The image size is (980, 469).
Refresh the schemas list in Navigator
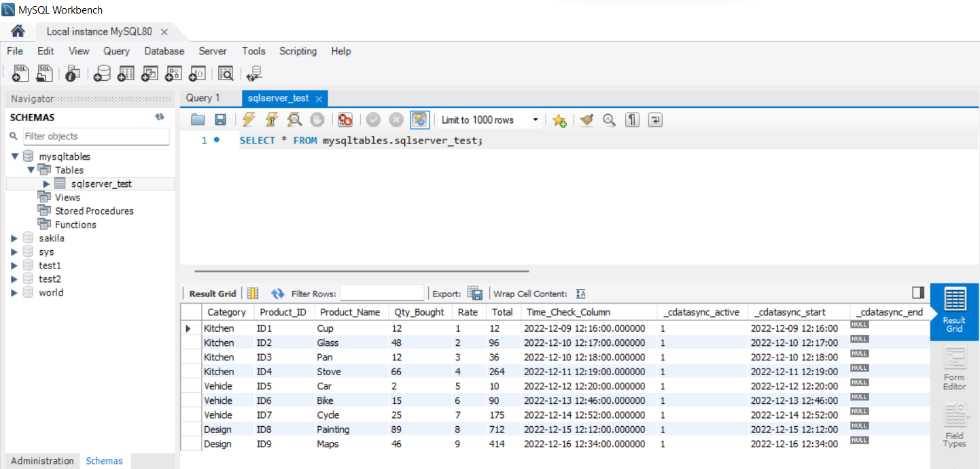point(160,117)
